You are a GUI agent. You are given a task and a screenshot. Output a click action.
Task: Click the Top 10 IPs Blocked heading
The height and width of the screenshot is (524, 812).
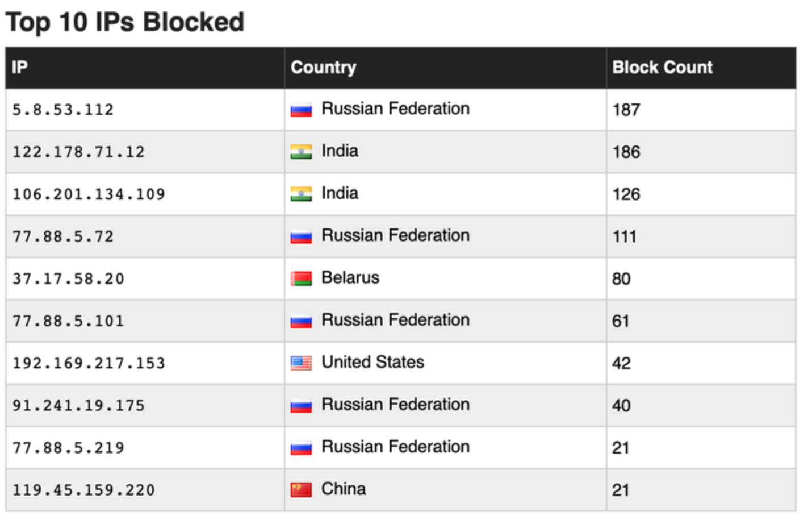tap(125, 23)
